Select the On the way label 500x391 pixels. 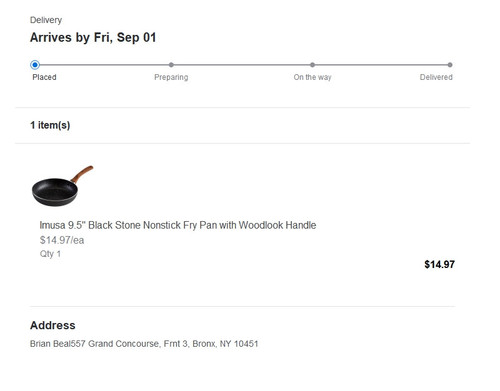(312, 77)
